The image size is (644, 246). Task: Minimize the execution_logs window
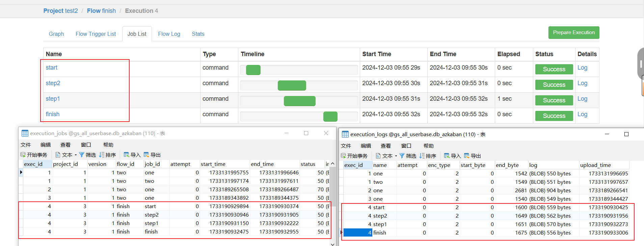pyautogui.click(x=607, y=134)
